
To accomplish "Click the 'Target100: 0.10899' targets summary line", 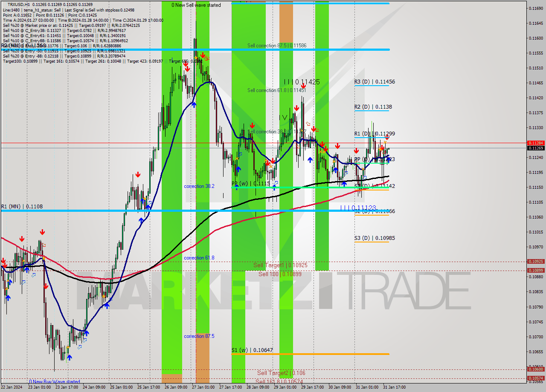I will tap(103, 61).
